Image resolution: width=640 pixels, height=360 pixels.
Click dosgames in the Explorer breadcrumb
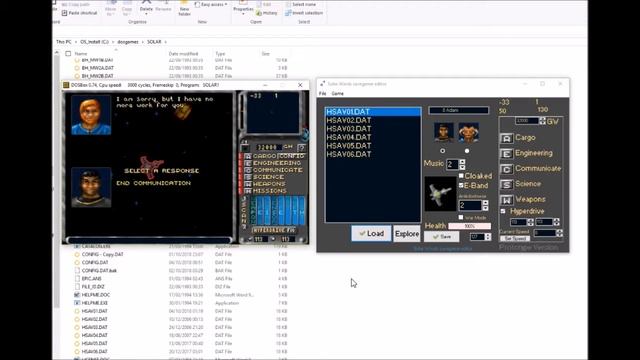point(128,42)
